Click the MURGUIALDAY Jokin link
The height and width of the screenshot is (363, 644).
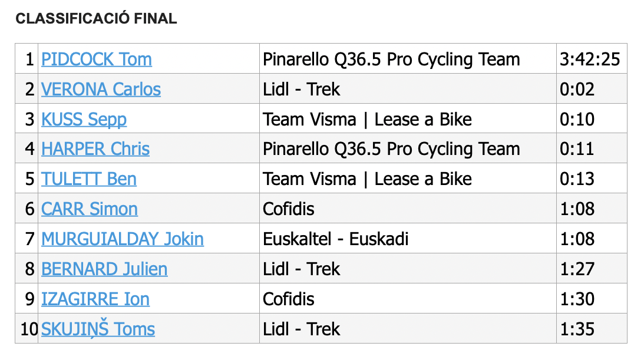coord(123,239)
